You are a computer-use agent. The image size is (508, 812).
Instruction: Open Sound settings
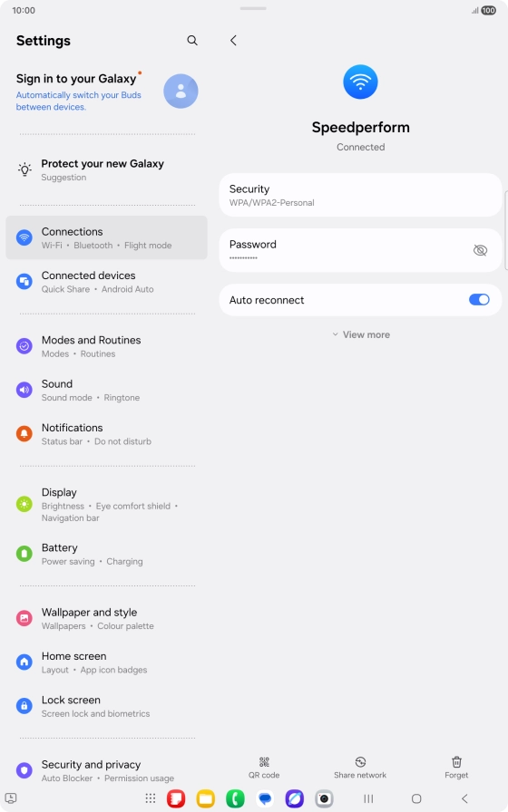tap(106, 390)
